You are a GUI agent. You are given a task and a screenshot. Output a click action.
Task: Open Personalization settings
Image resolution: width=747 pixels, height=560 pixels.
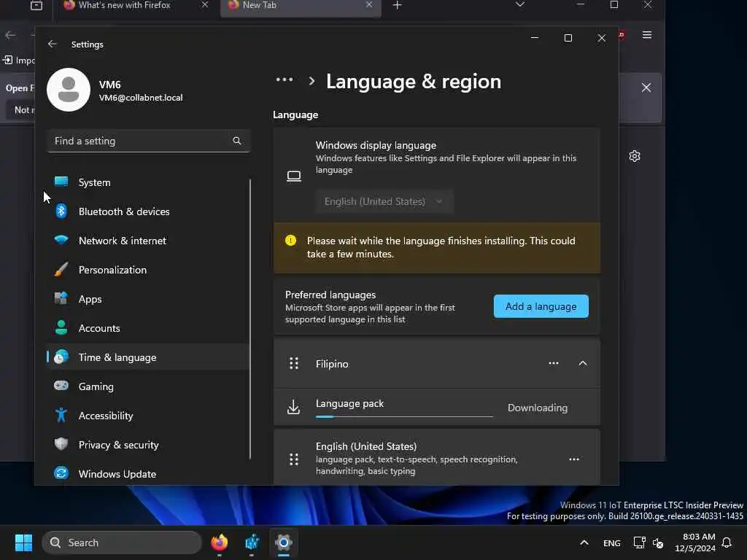[148, 270]
